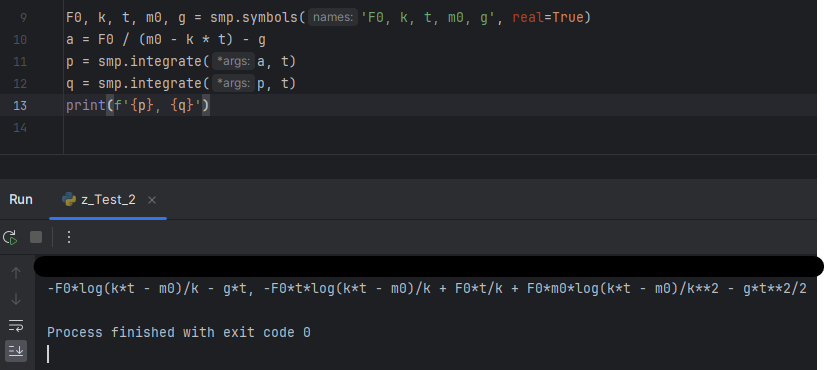Toggle scroll to end of console output
Image resolution: width=824 pixels, height=370 pixels.
click(x=16, y=351)
